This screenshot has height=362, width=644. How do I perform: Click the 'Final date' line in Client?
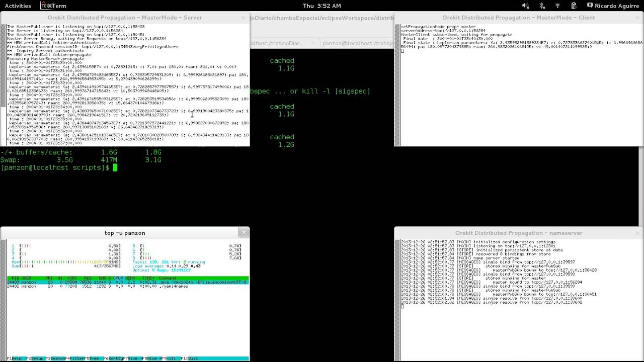(x=448, y=39)
